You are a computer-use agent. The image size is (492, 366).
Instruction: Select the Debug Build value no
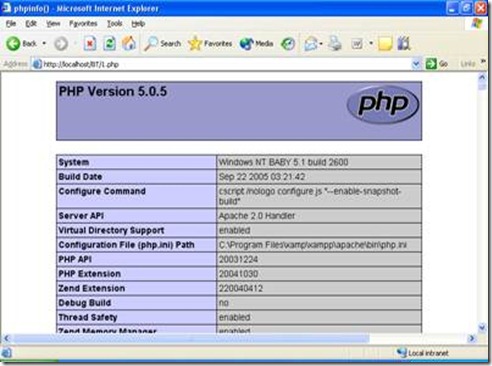[x=224, y=303]
